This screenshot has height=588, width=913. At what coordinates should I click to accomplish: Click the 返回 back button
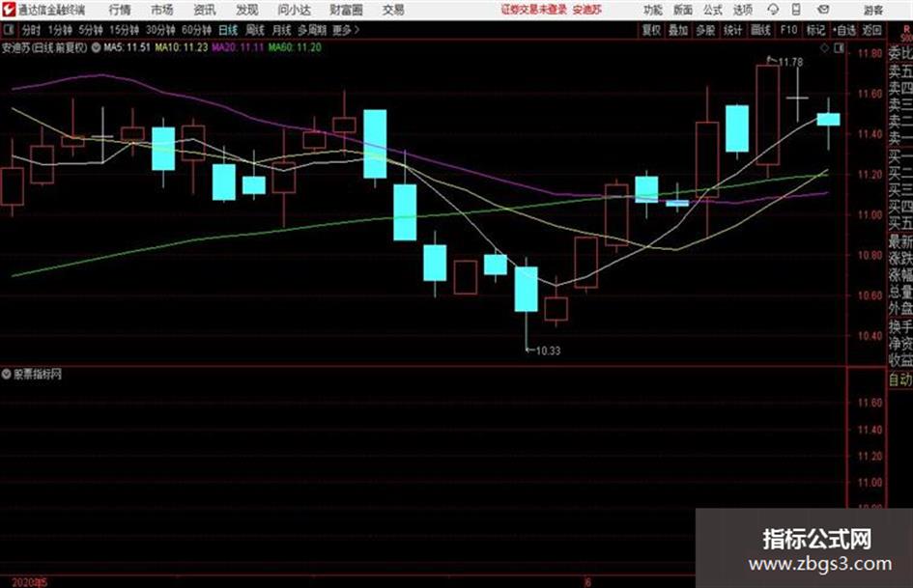(871, 30)
